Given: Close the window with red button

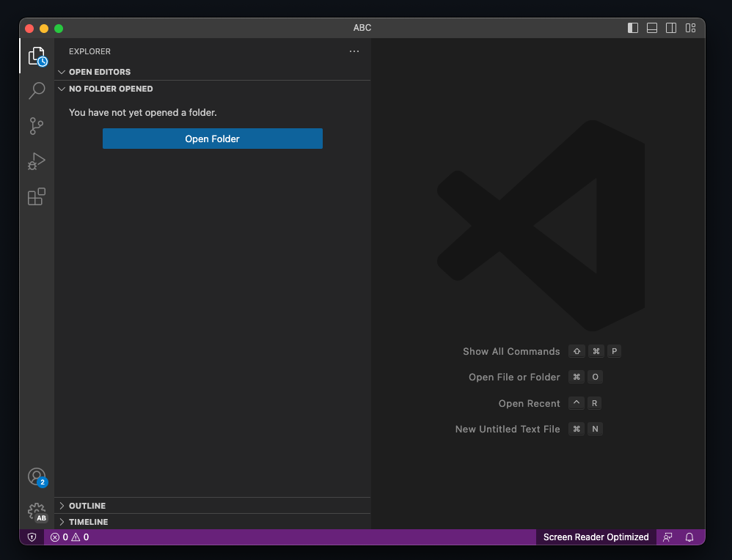Looking at the screenshot, I should pyautogui.click(x=29, y=29).
